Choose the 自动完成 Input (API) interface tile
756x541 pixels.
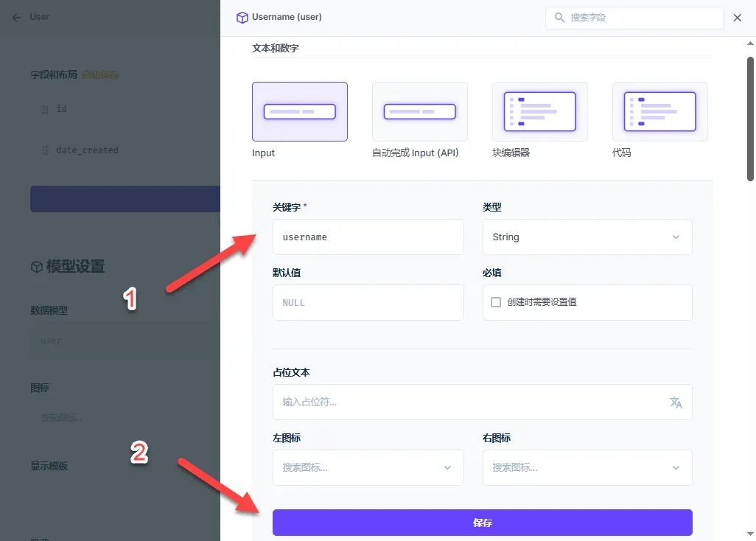[419, 111]
